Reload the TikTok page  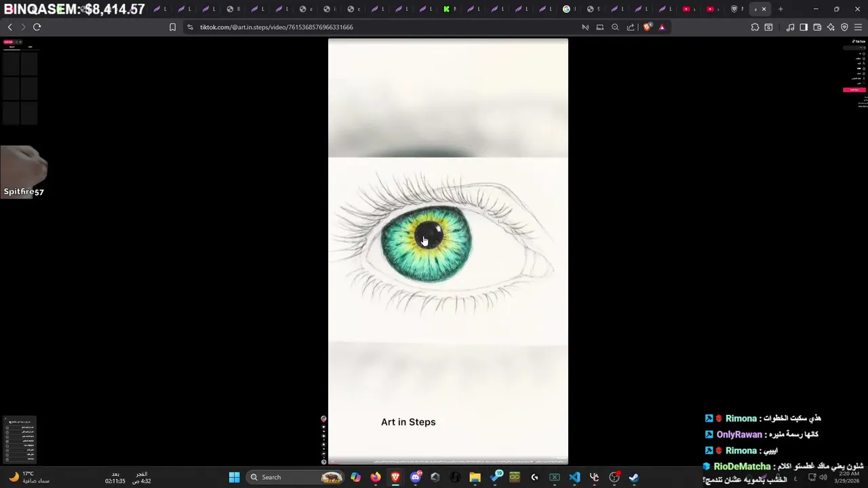(37, 27)
